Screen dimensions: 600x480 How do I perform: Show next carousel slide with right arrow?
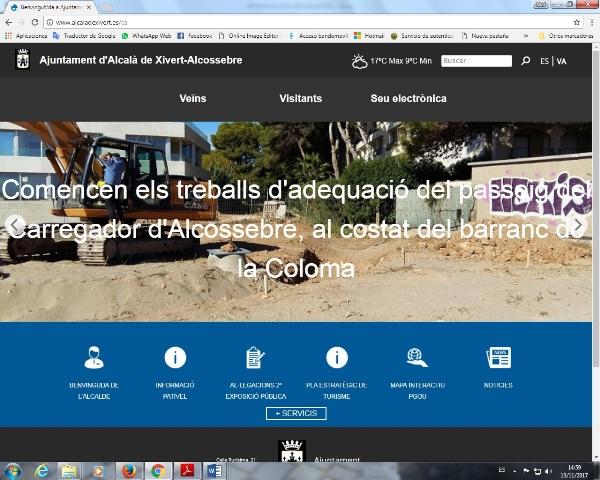[578, 224]
